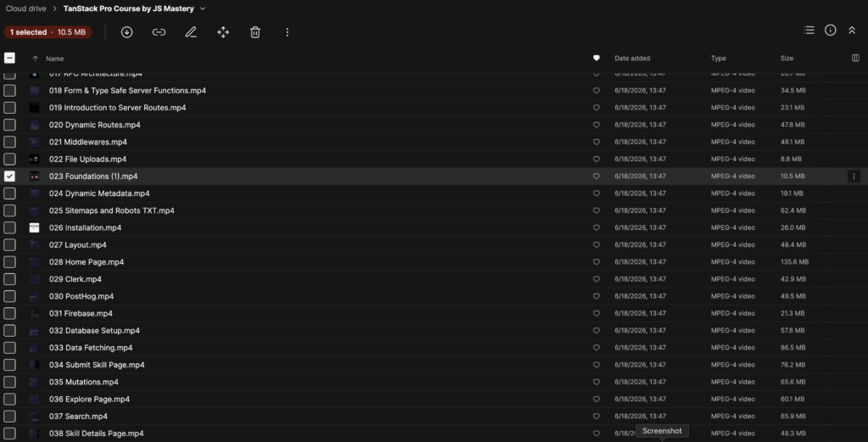Sort by Type column header

719,59
